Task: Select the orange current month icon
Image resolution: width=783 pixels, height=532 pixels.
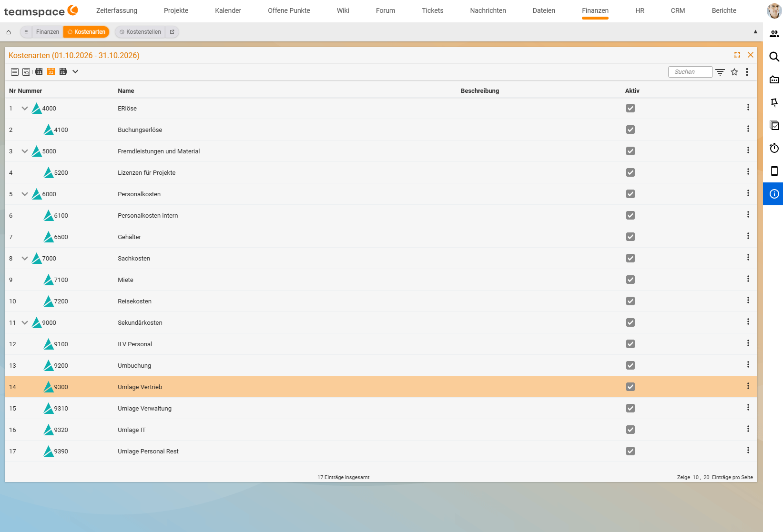Action: pos(51,72)
